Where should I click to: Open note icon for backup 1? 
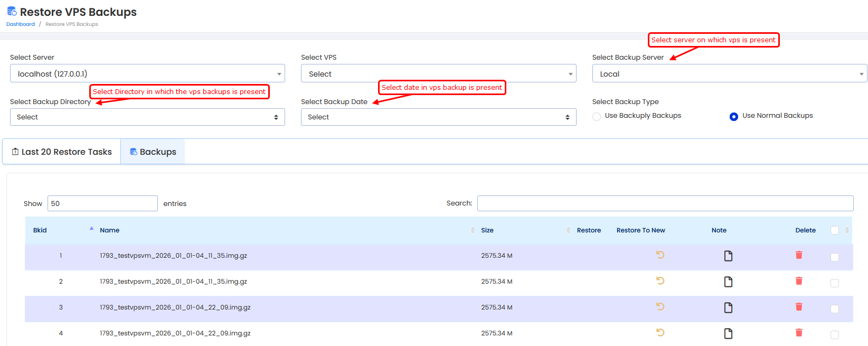[728, 256]
